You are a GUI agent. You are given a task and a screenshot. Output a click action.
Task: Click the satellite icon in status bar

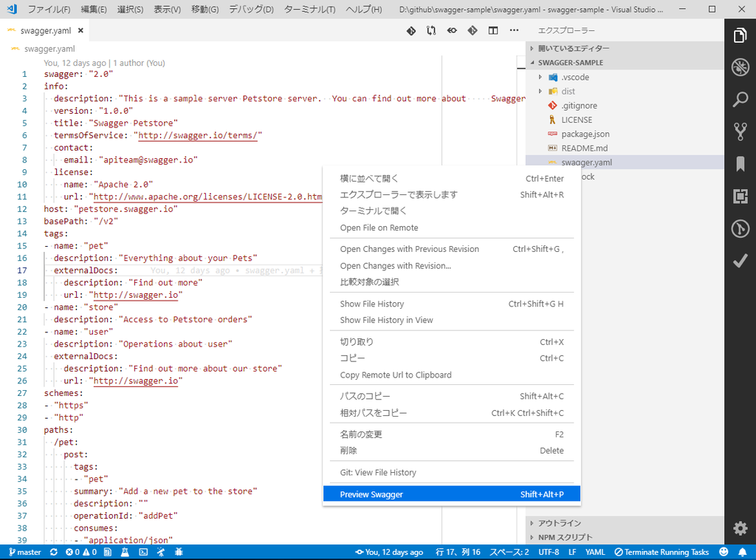point(160,552)
